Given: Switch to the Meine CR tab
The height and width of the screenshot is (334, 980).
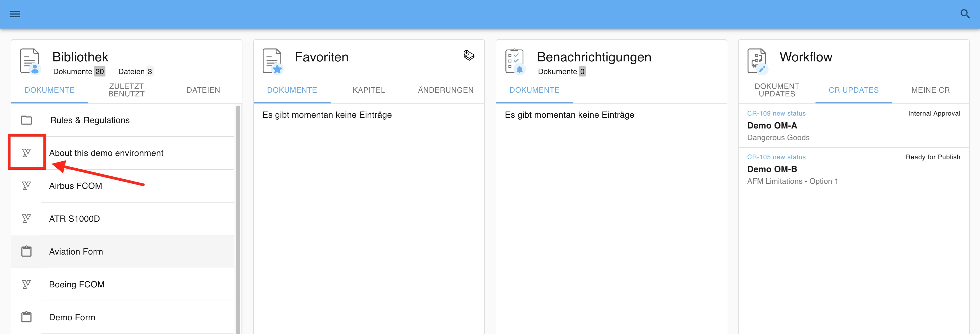Looking at the screenshot, I should (930, 90).
